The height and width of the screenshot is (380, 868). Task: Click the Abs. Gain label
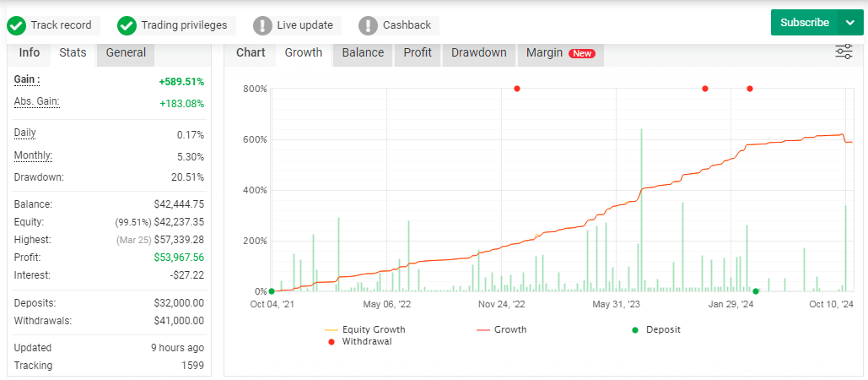[x=36, y=102]
